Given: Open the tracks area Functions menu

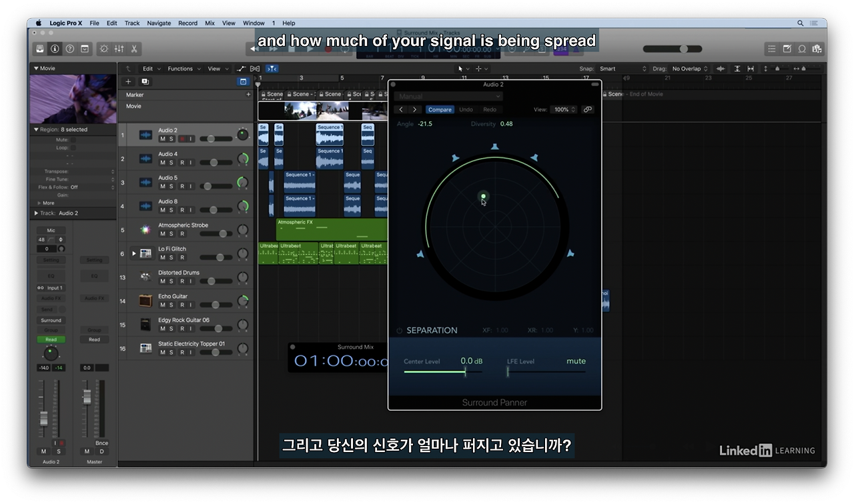Looking at the screenshot, I should [183, 69].
